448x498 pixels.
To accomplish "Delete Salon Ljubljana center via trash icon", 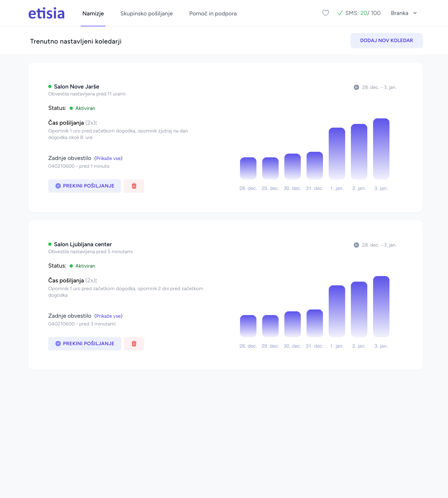I will coord(134,343).
